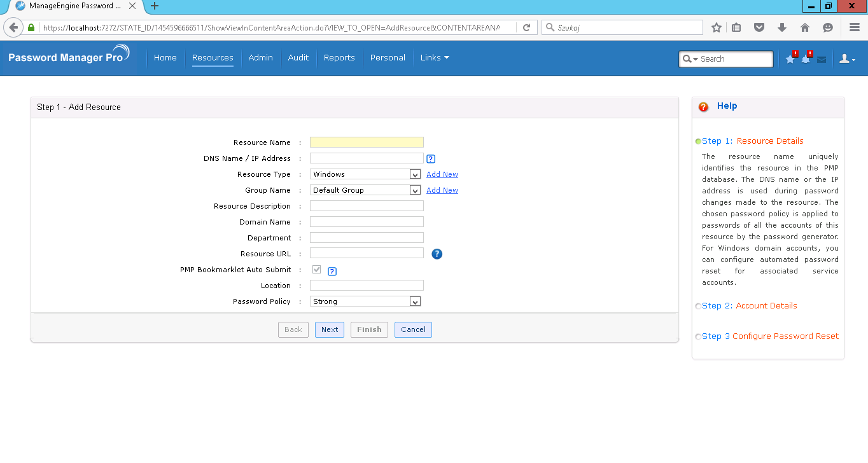This screenshot has width=868, height=463.
Task: Click the green padlock security icon
Action: [x=31, y=28]
